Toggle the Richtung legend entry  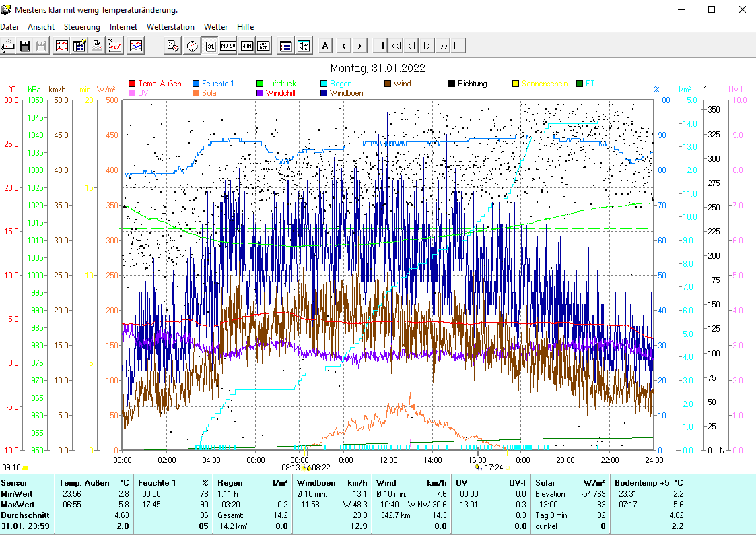click(x=468, y=84)
